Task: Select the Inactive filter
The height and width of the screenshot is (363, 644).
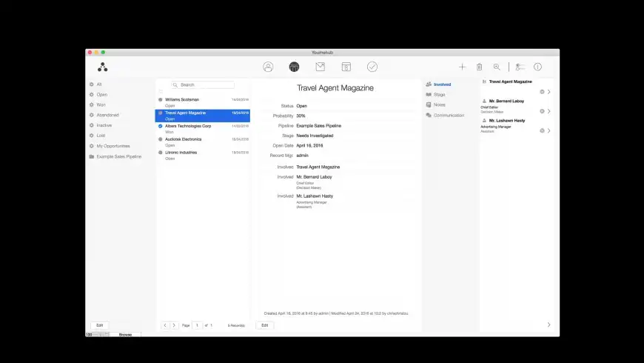Action: 104,125
